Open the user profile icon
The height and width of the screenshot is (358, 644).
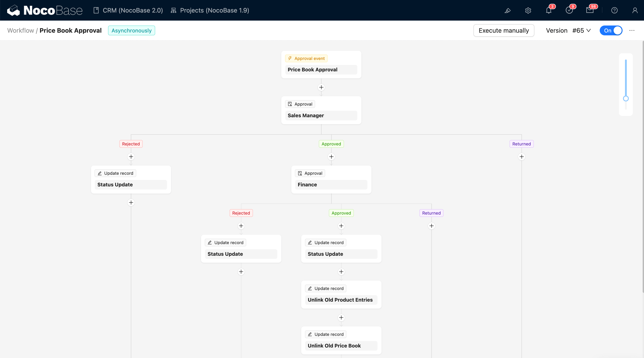[x=635, y=11]
